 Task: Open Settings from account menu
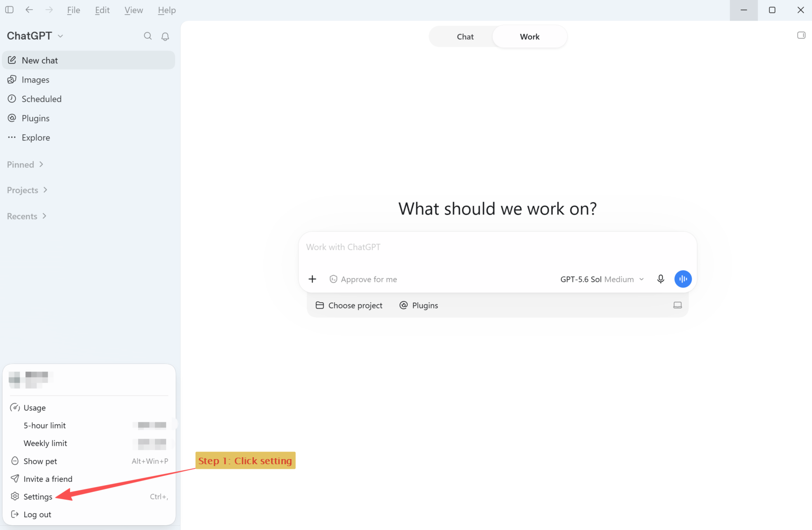89,496
